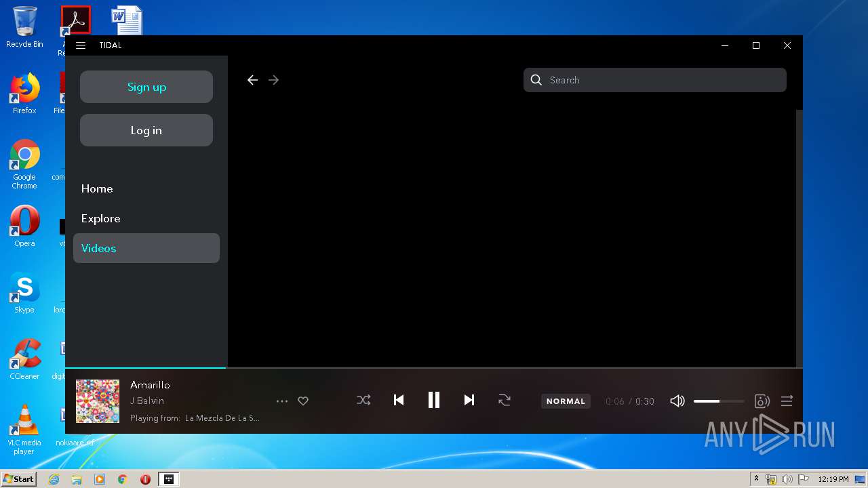Open the Action Center flag icon
This screenshot has height=488, width=868.
coord(804,479)
